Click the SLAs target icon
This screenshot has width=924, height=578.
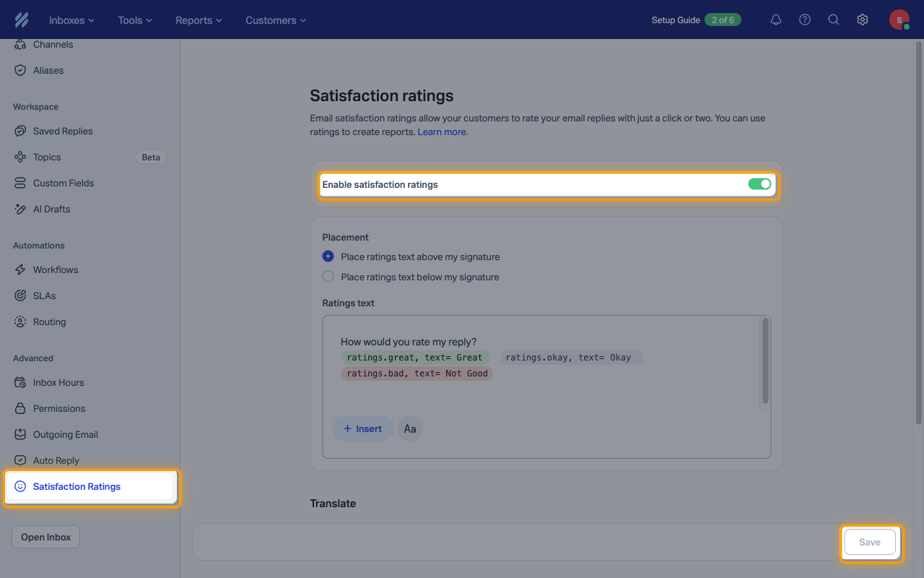[20, 296]
